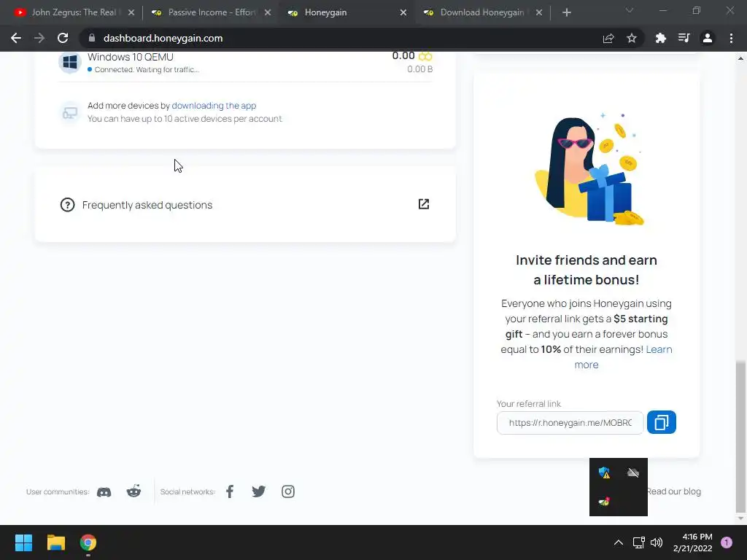Click the page vertical scrollbar thumb

(740, 436)
